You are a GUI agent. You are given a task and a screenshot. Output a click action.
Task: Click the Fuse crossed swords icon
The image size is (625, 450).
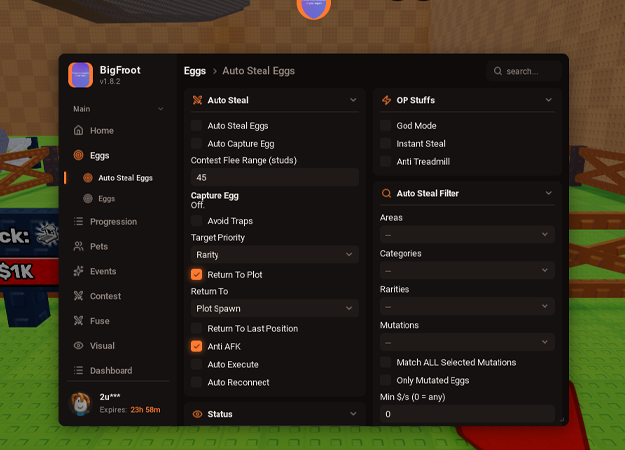[79, 320]
